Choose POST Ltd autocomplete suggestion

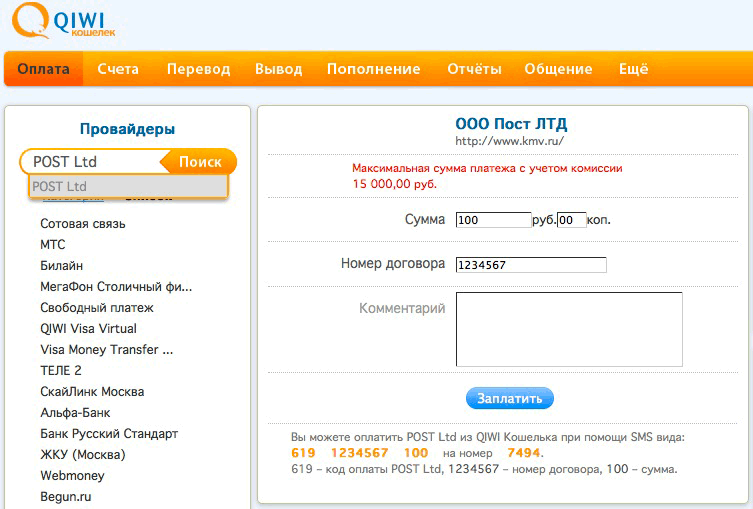128,186
